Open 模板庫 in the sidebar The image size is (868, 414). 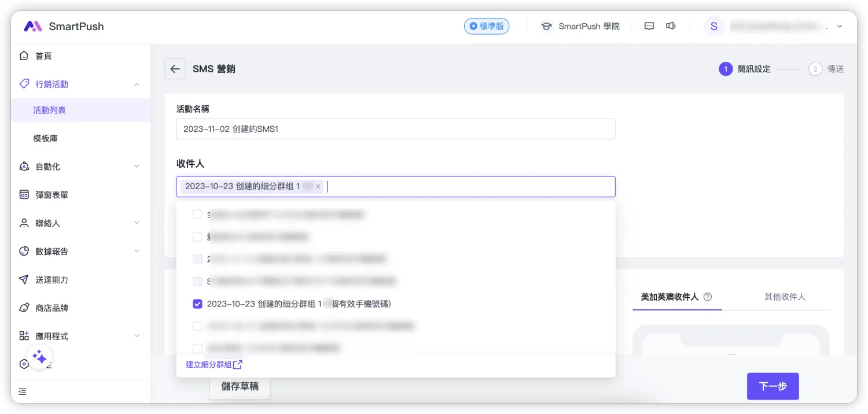pyautogui.click(x=45, y=139)
